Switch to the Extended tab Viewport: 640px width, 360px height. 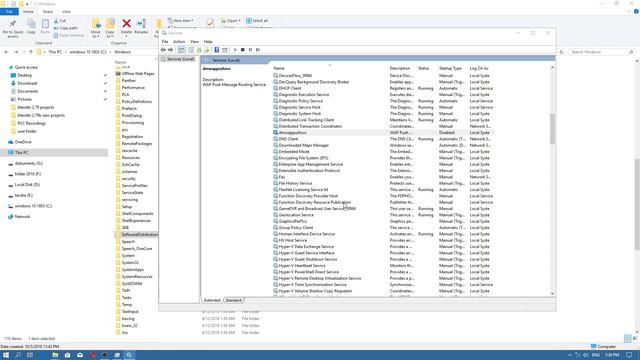pos(212,300)
